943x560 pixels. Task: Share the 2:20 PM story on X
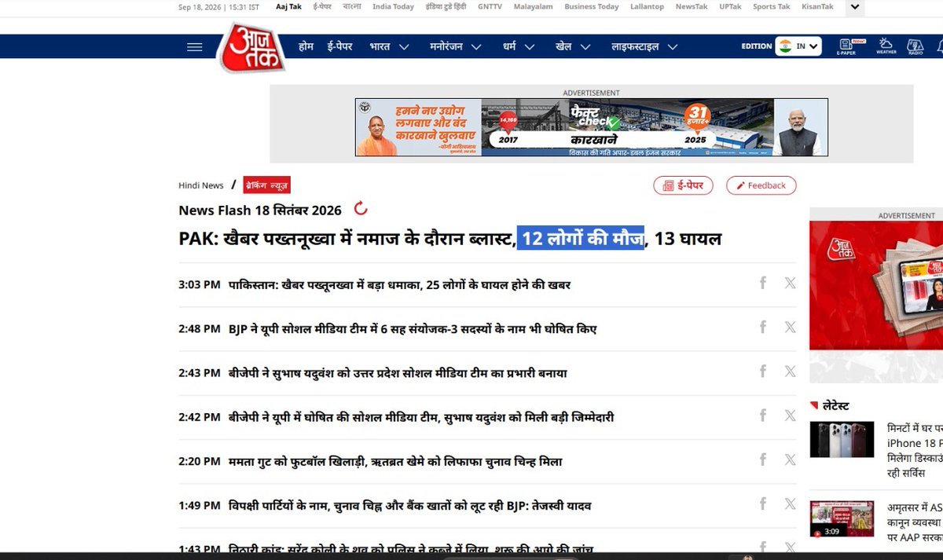791,459
